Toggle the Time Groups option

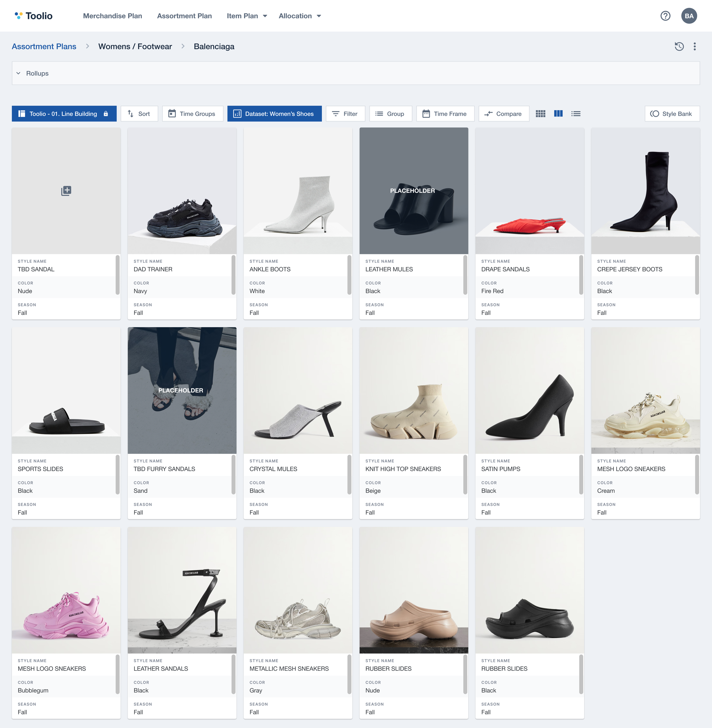tap(192, 114)
